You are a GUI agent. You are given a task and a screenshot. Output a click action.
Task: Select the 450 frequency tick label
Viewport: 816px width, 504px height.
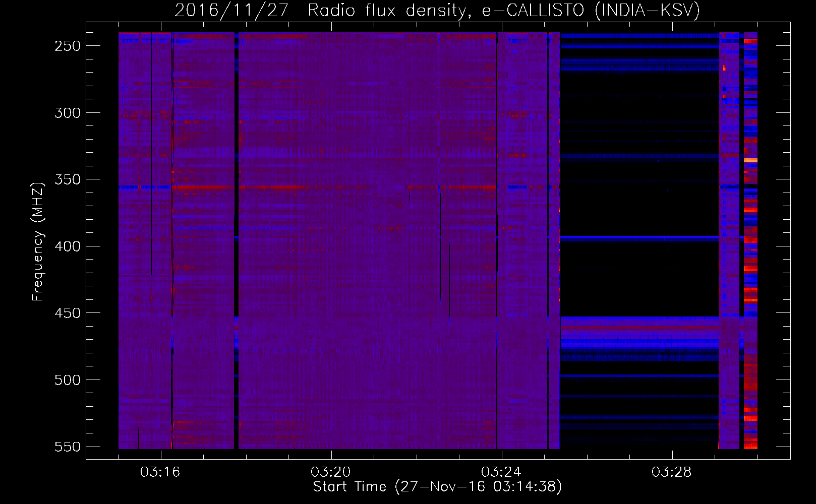pos(68,313)
